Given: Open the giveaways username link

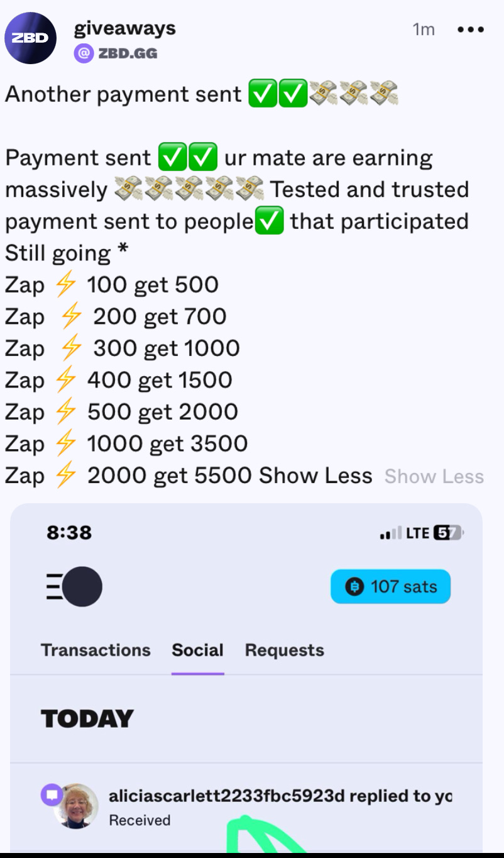Looking at the screenshot, I should click(x=124, y=28).
